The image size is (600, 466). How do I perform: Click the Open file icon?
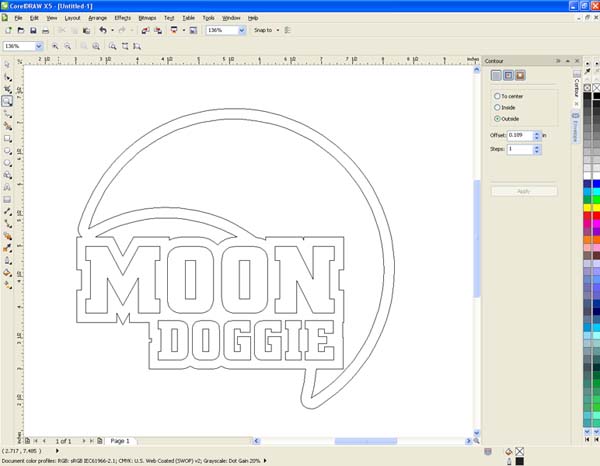(x=21, y=30)
